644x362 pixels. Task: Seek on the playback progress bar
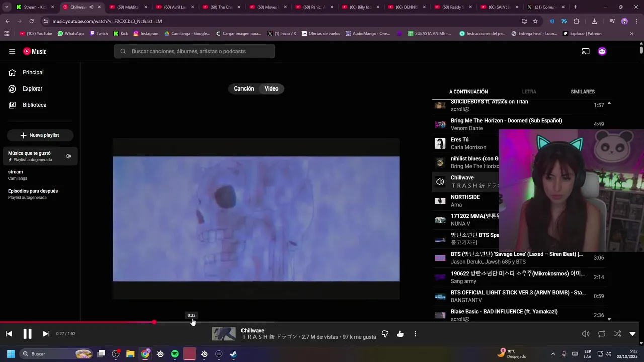[319, 322]
